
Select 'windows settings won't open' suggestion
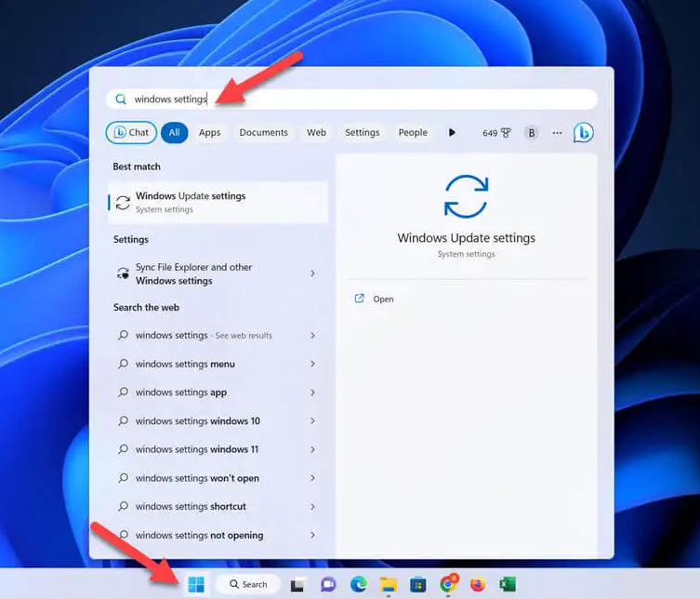218,478
